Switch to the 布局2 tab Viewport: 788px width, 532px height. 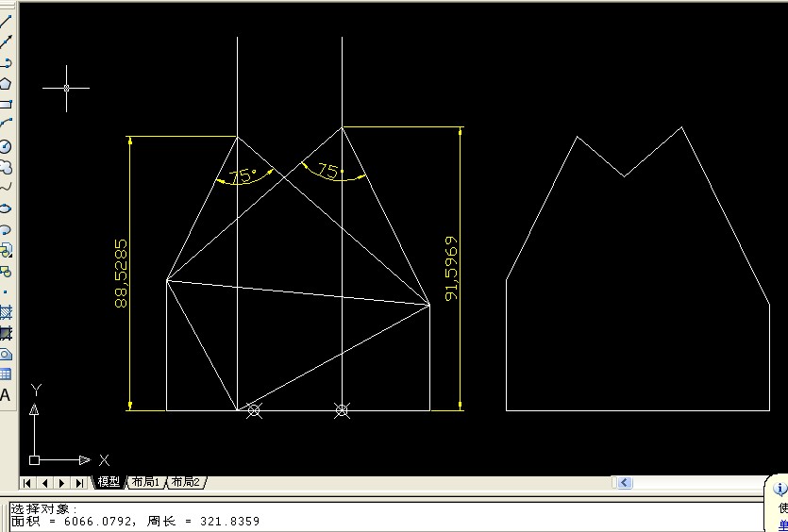pos(186,482)
